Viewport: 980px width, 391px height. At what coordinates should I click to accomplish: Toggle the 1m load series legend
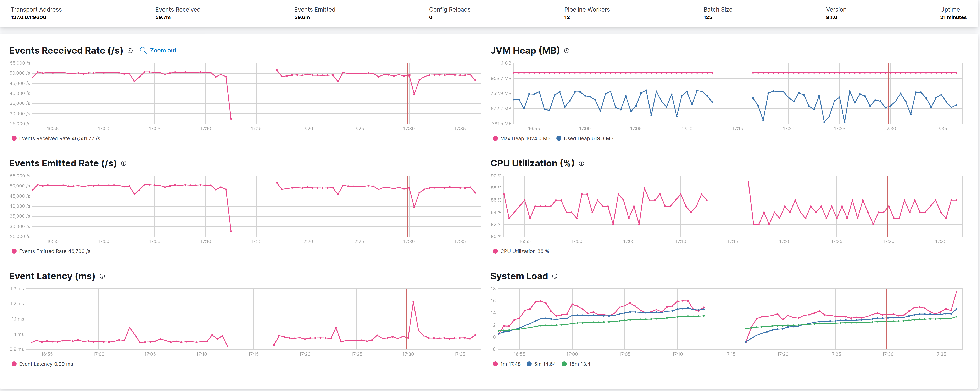click(x=507, y=364)
